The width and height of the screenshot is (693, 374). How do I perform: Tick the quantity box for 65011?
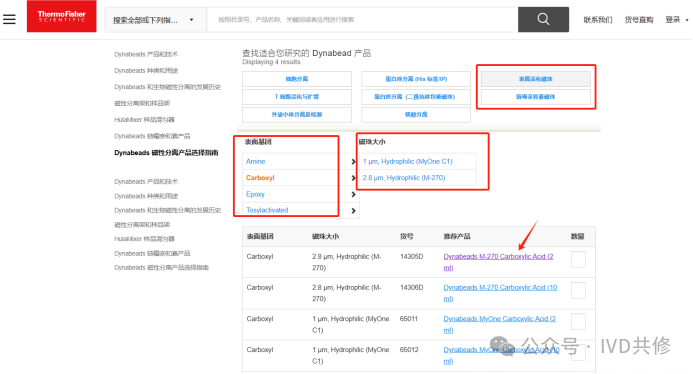click(578, 321)
